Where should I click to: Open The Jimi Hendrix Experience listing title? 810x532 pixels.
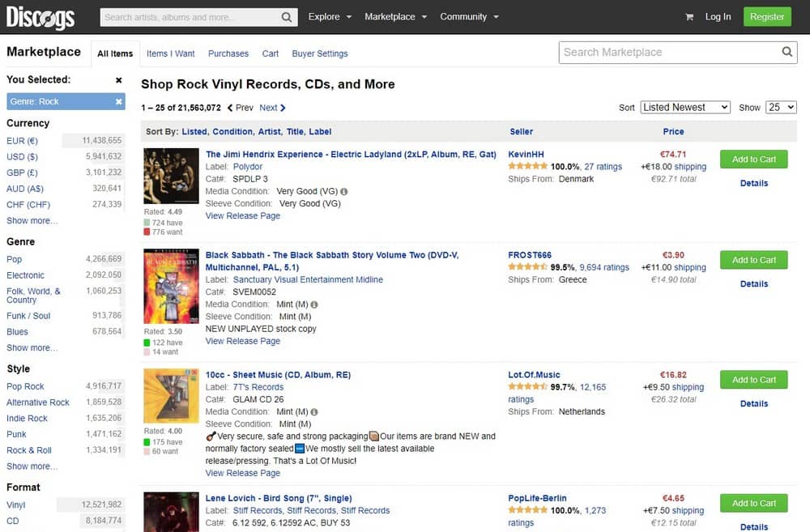click(x=351, y=155)
